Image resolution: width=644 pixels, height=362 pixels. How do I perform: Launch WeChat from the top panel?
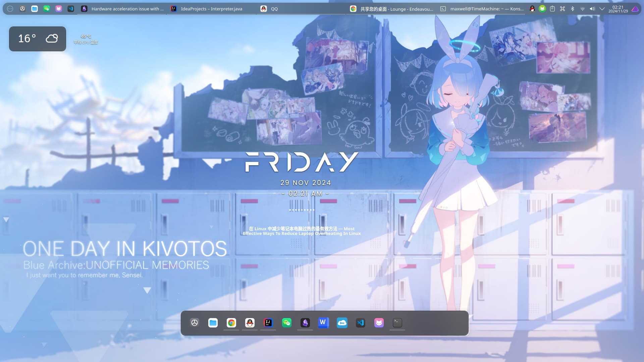coord(47,9)
